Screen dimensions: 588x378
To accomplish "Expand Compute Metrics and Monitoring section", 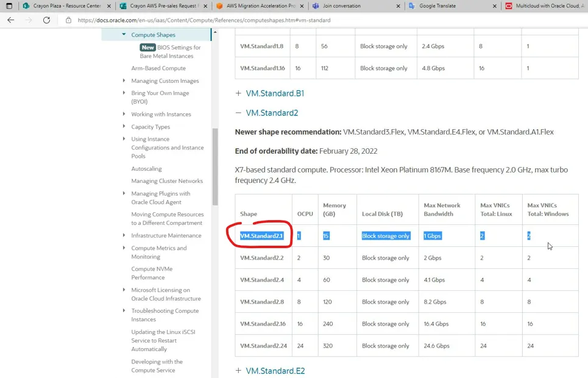I will tap(124, 248).
